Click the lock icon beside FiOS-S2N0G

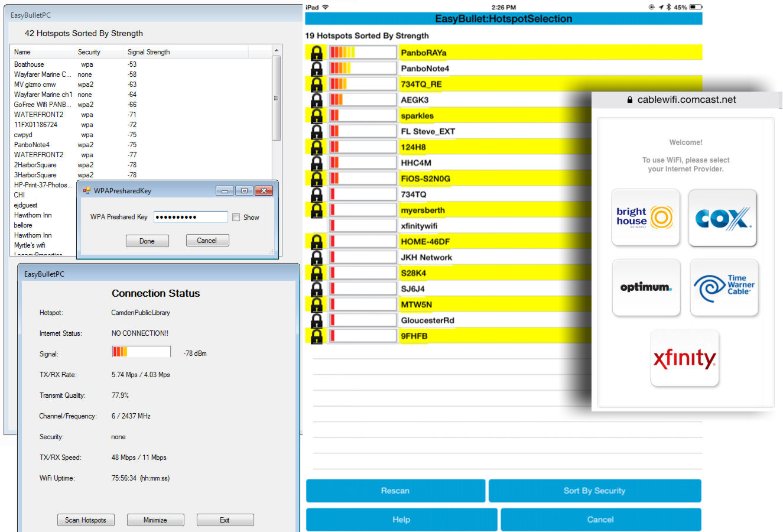click(317, 179)
